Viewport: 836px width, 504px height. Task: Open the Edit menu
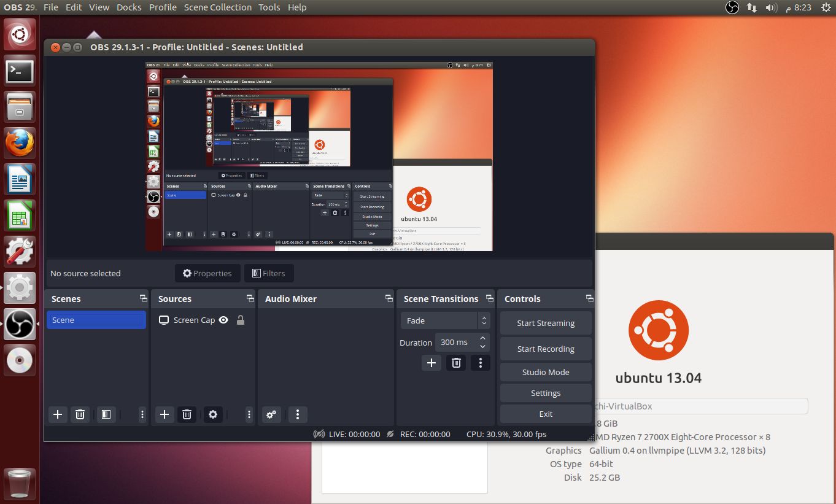(x=74, y=7)
